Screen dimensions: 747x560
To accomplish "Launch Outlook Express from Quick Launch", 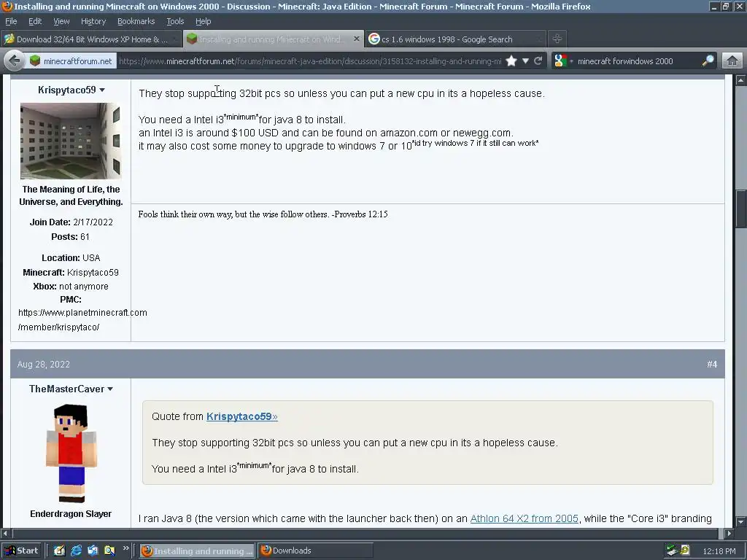I will [x=93, y=551].
